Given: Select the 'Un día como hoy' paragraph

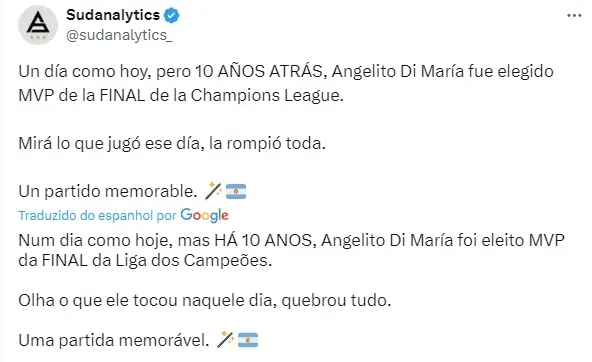Looking at the screenshot, I should pyautogui.click(x=286, y=83).
